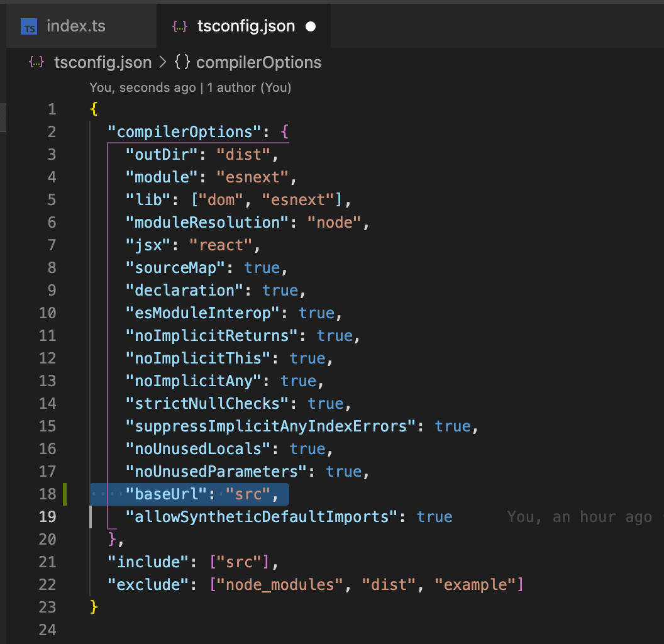Click the opening brace after "compilerOptions"
The width and height of the screenshot is (664, 644).
[284, 132]
